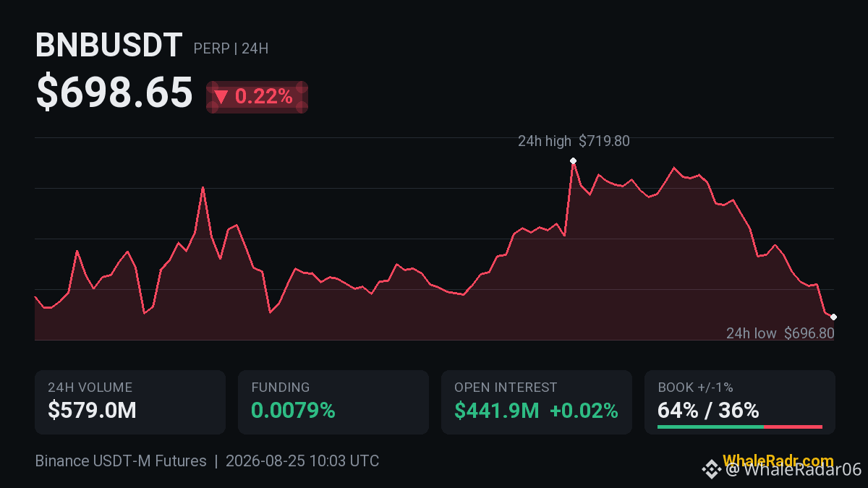Click the 24h low endpoint dot
The width and height of the screenshot is (868, 488).
pos(833,317)
